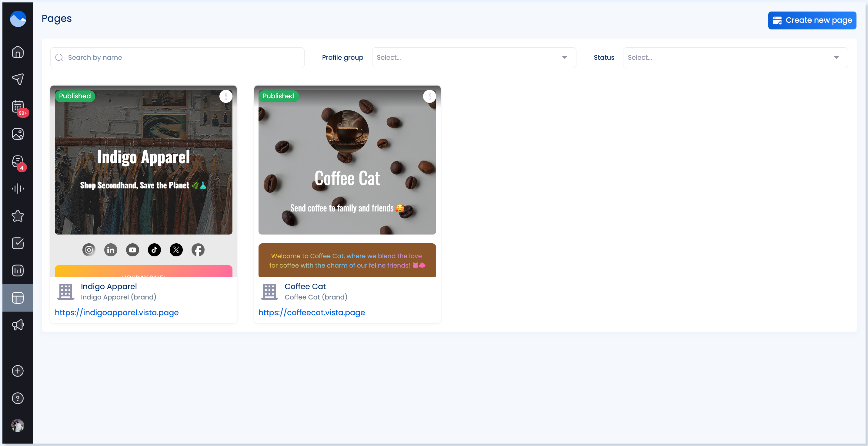Image resolution: width=868 pixels, height=446 pixels.
Task: Click the 'Profile group' label
Action: [343, 57]
